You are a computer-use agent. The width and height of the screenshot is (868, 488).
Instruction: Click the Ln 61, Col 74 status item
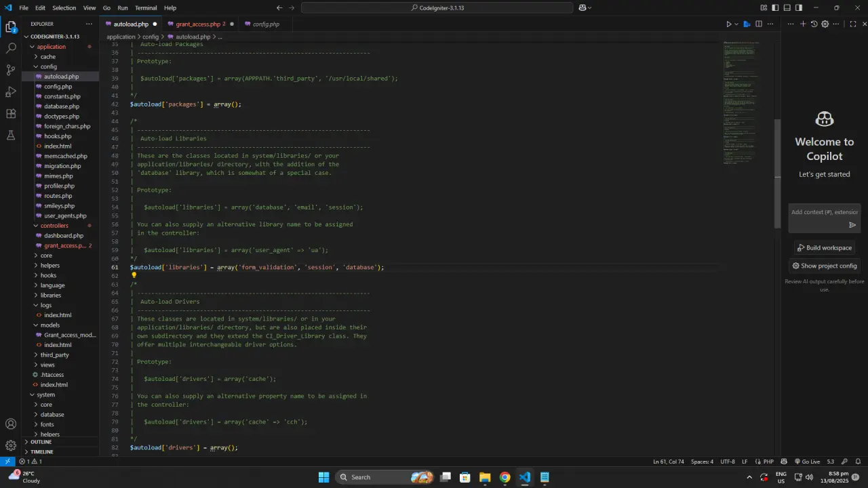pyautogui.click(x=669, y=462)
